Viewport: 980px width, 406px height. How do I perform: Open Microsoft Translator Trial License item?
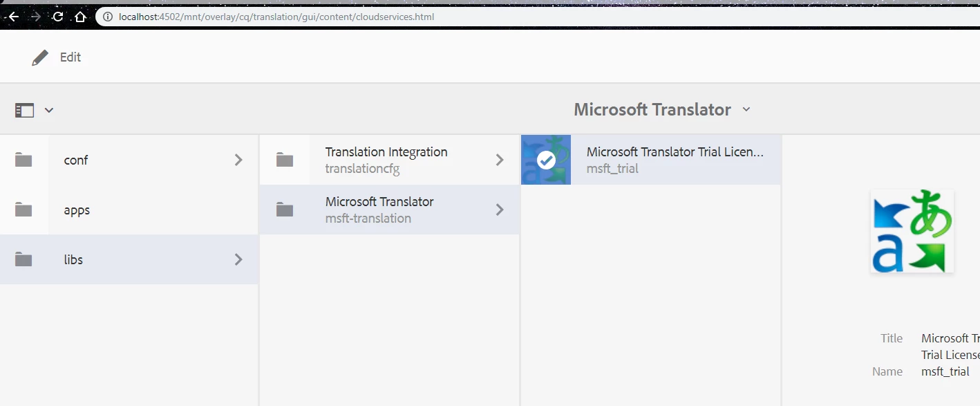tap(651, 160)
